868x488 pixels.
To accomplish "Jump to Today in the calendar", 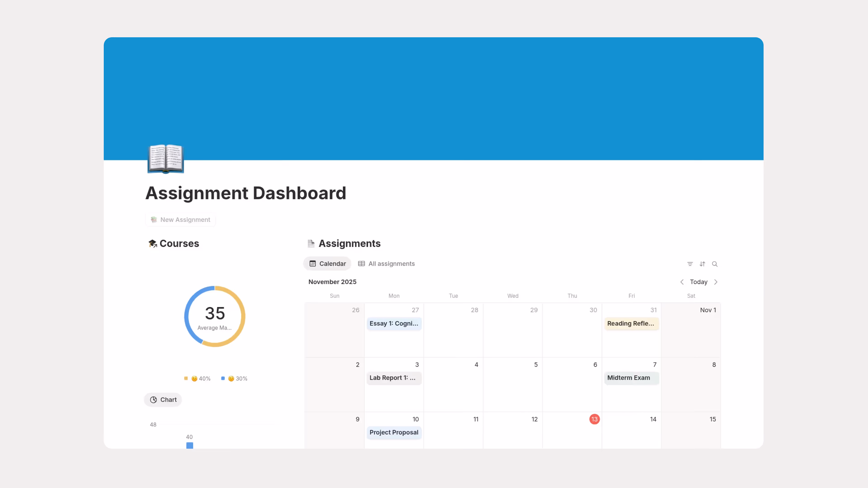I will [698, 282].
